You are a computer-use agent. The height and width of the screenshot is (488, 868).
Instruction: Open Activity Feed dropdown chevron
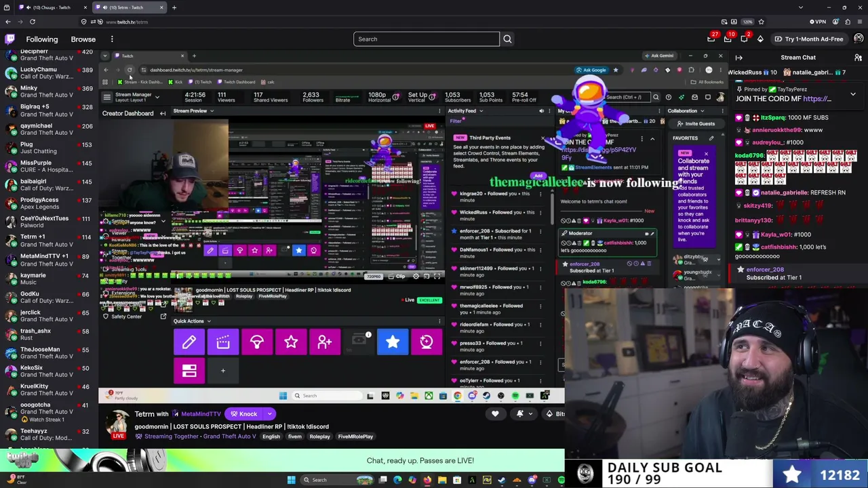[481, 111]
